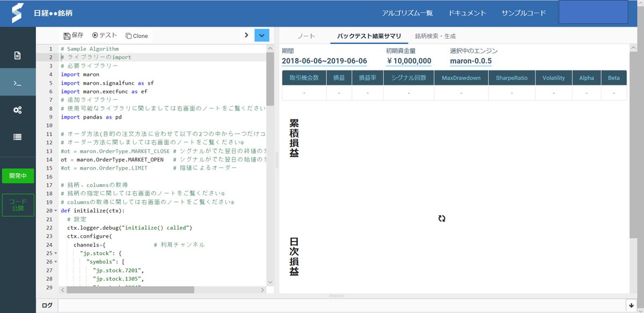The width and height of the screenshot is (644, 313).
Task: Click the Beta column header
Action: click(x=614, y=78)
